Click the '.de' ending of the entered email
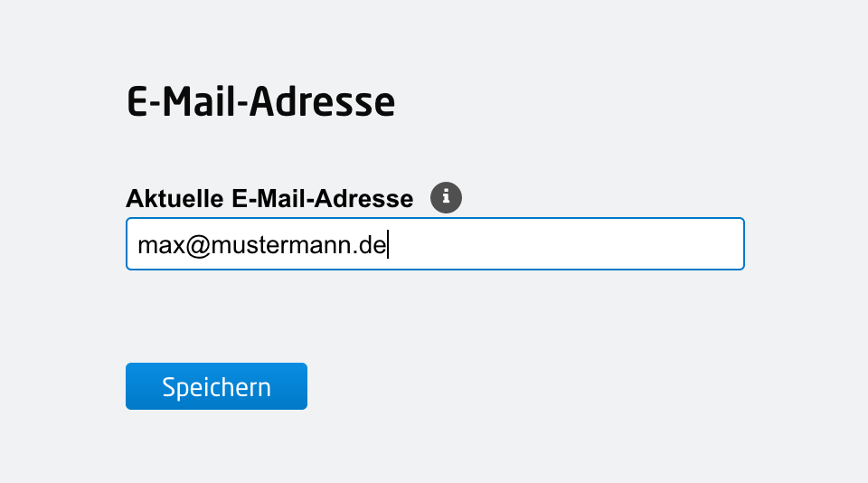 tap(371, 245)
